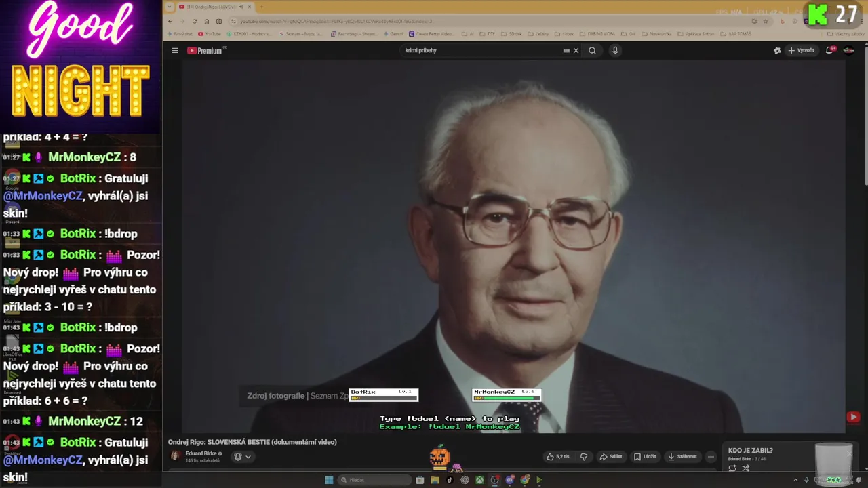Go back with browser back arrow

170,21
